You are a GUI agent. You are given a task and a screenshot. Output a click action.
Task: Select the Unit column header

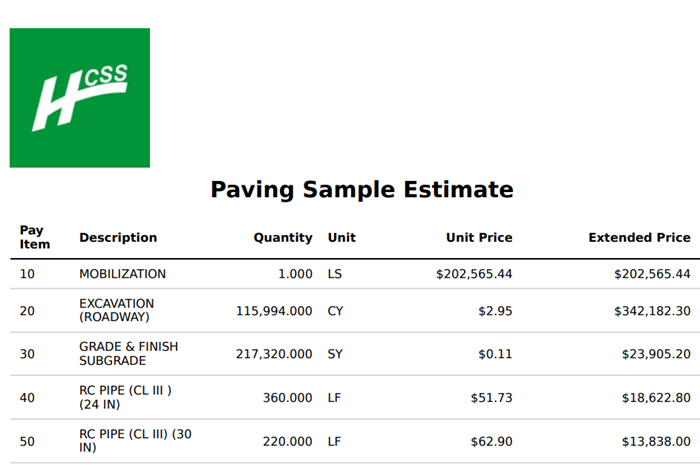pos(341,238)
